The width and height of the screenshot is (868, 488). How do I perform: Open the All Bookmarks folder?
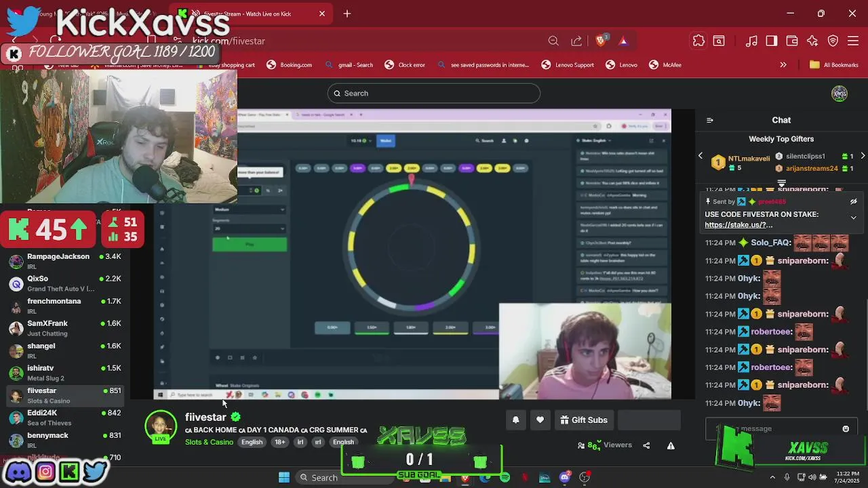point(834,65)
